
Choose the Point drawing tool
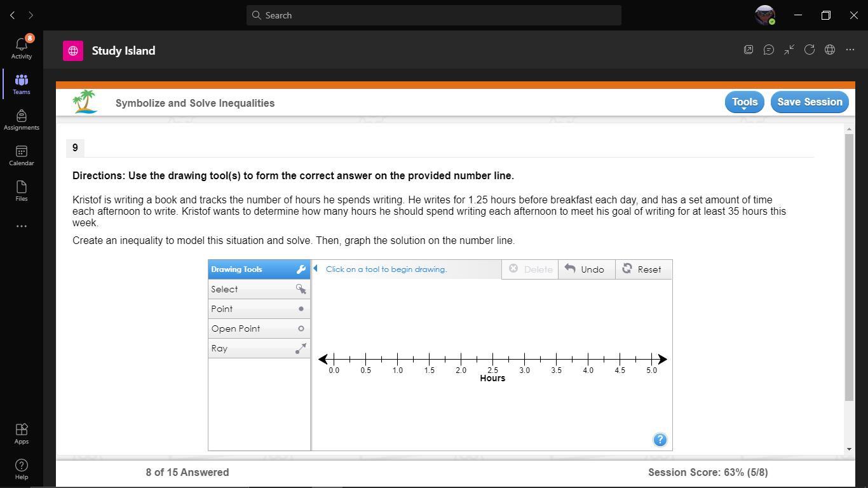click(259, 309)
